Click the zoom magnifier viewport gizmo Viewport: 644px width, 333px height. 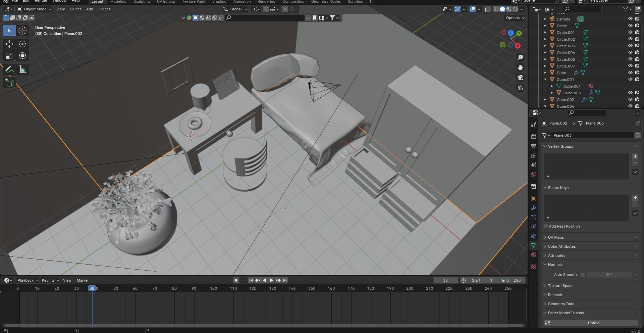(520, 58)
